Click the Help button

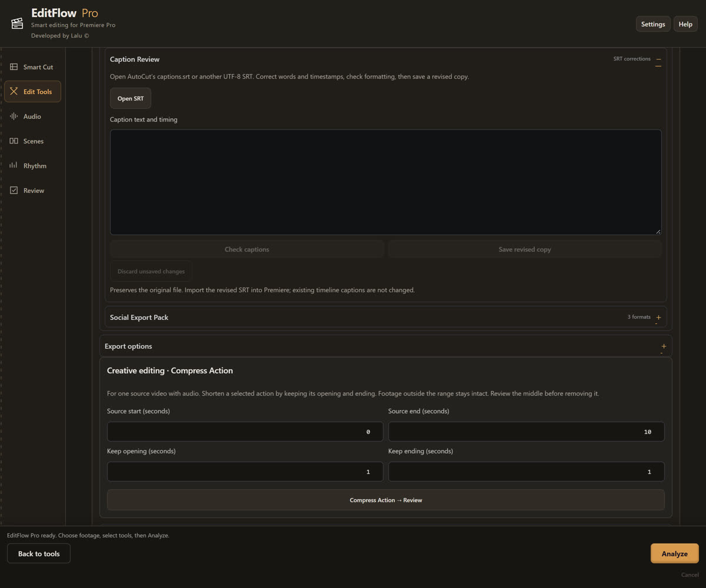tap(685, 24)
